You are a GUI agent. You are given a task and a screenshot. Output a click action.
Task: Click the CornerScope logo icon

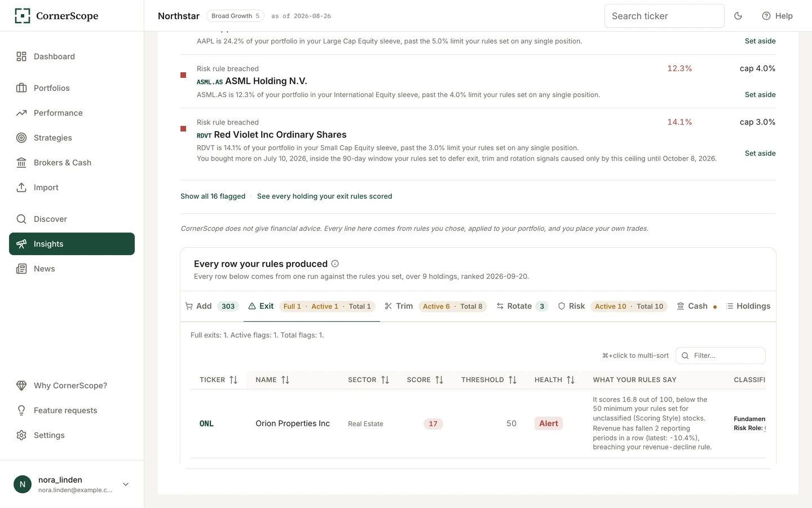23,16
